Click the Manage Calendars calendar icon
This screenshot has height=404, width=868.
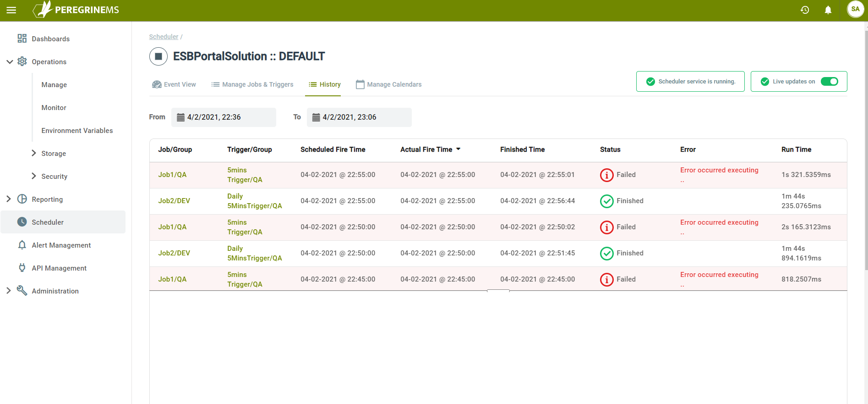click(360, 84)
